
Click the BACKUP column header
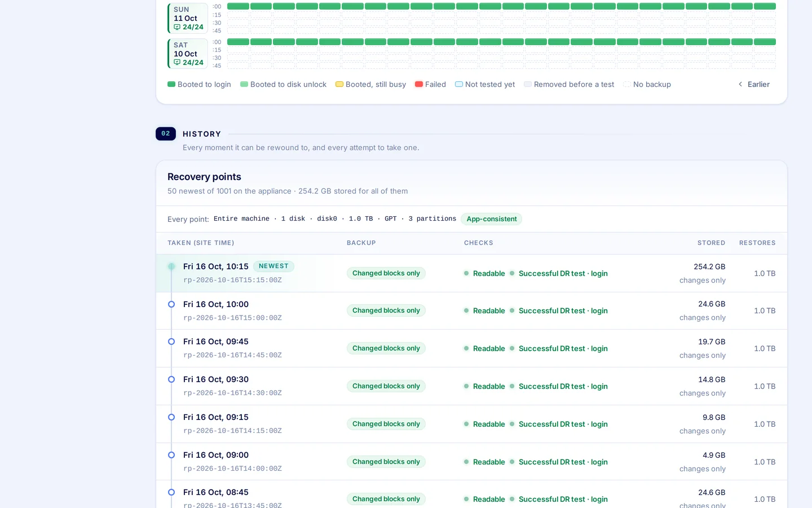[361, 243]
